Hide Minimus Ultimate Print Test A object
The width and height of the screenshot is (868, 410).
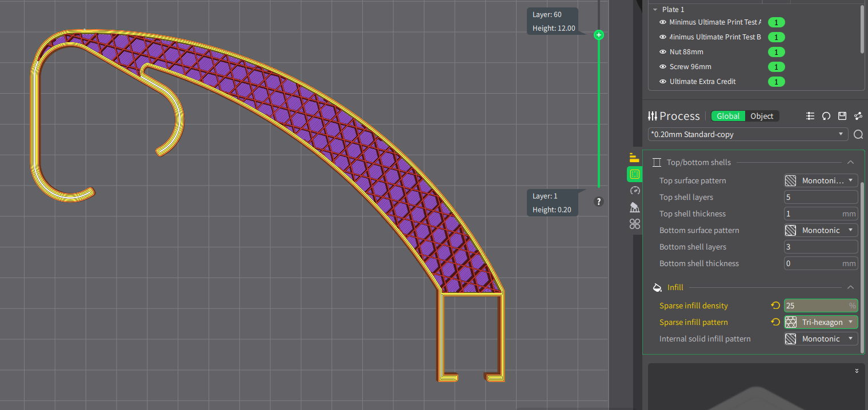[663, 22]
